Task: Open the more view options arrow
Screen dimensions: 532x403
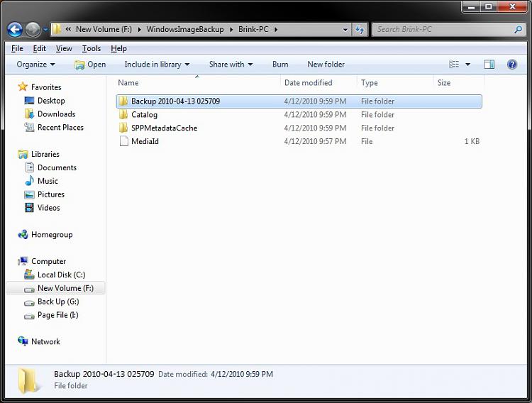Action: (x=467, y=64)
